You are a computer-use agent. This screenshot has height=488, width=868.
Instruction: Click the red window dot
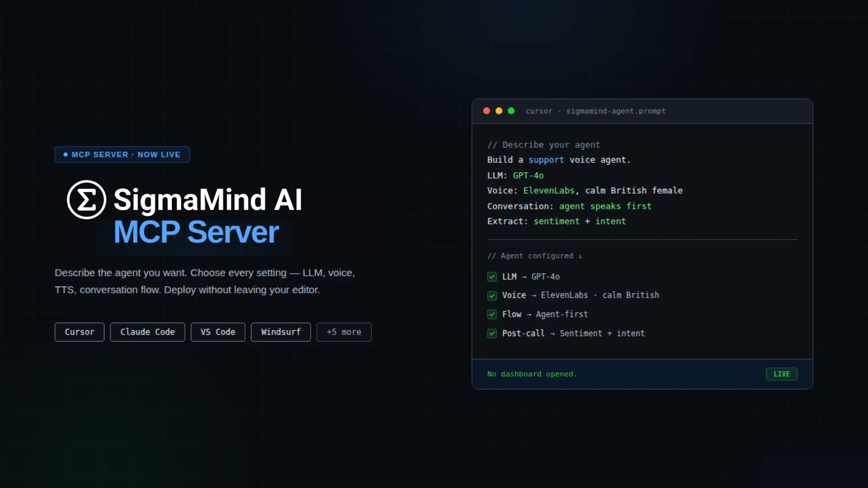(x=486, y=111)
